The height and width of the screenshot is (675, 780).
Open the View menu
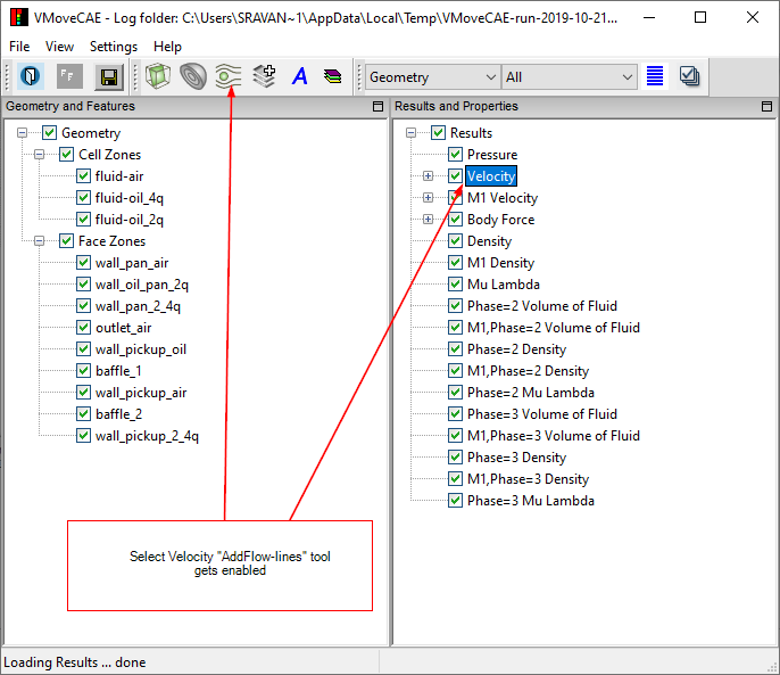[x=60, y=47]
